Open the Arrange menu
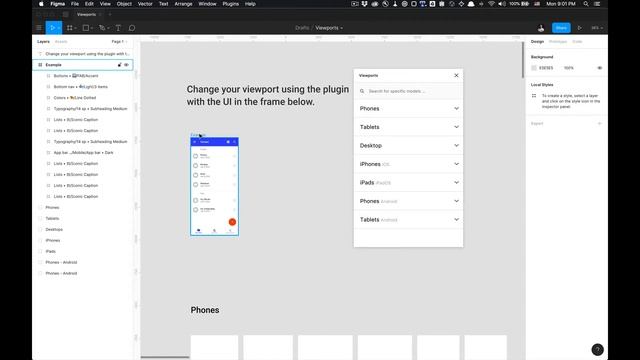 (x=183, y=4)
